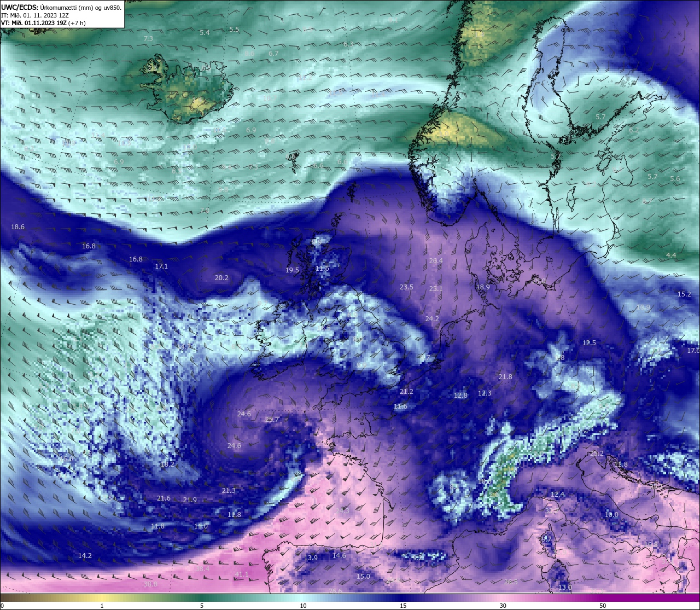Viewport: 700px width, 610px height.
Task: Click the map value '25.1'
Action: (x=436, y=289)
